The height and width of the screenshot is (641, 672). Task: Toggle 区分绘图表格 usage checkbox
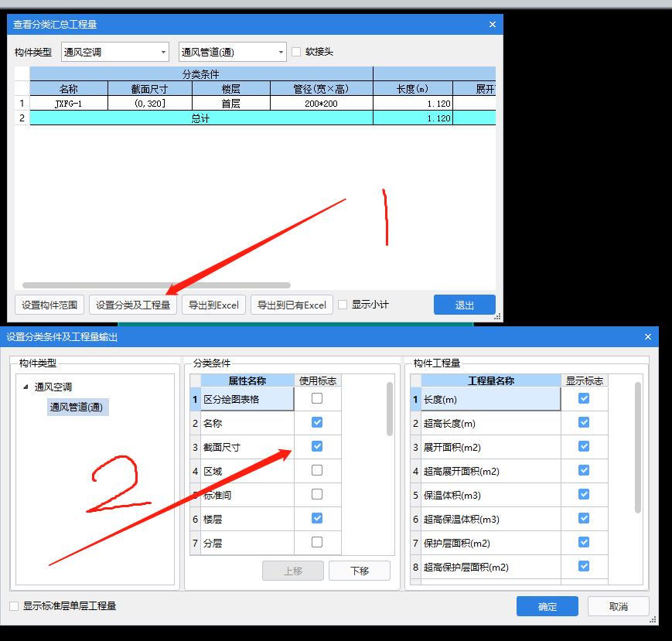click(317, 398)
